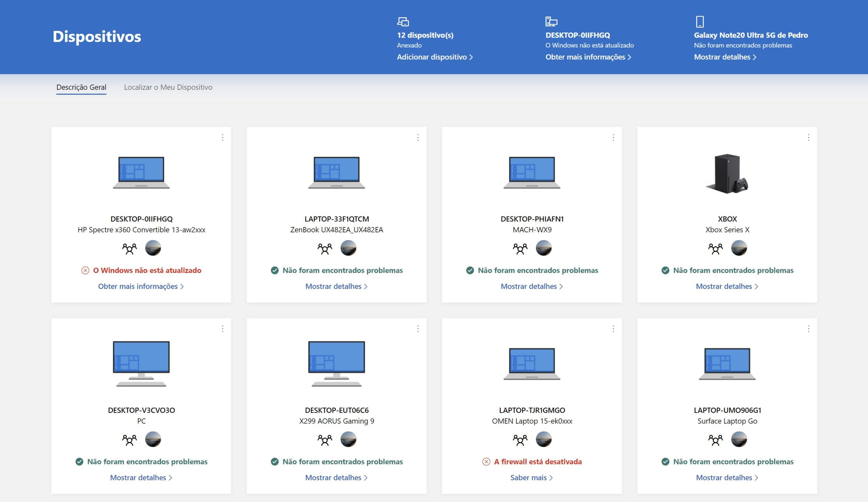The width and height of the screenshot is (868, 502).
Task: Click the monitor image of DESKTOP-V3CVO3O
Action: point(141,364)
